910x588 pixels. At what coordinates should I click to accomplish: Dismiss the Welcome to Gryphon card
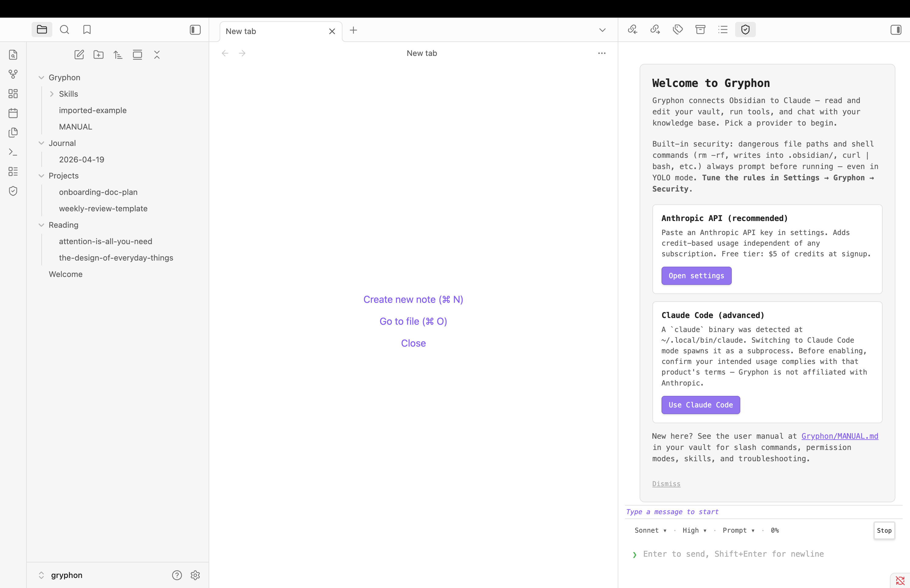(666, 484)
